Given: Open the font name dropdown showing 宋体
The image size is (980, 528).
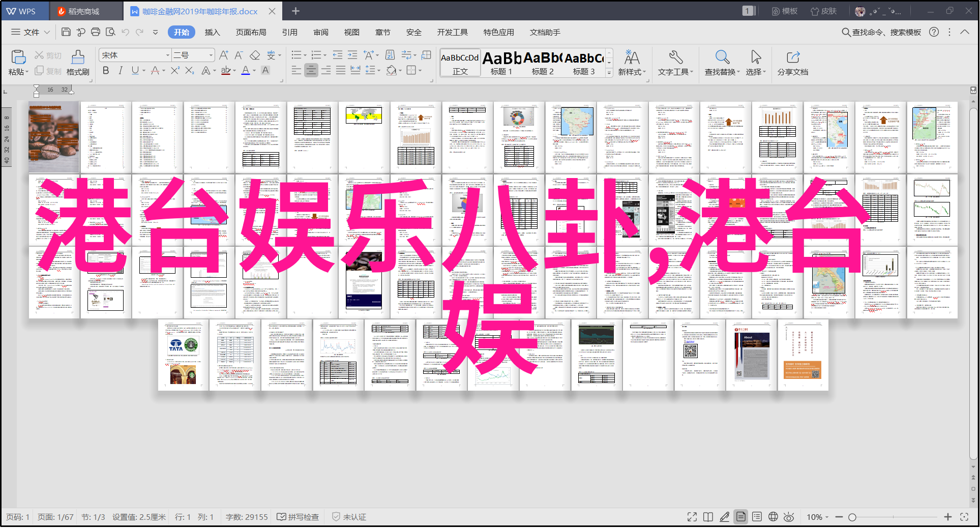Looking at the screenshot, I should coord(135,55).
